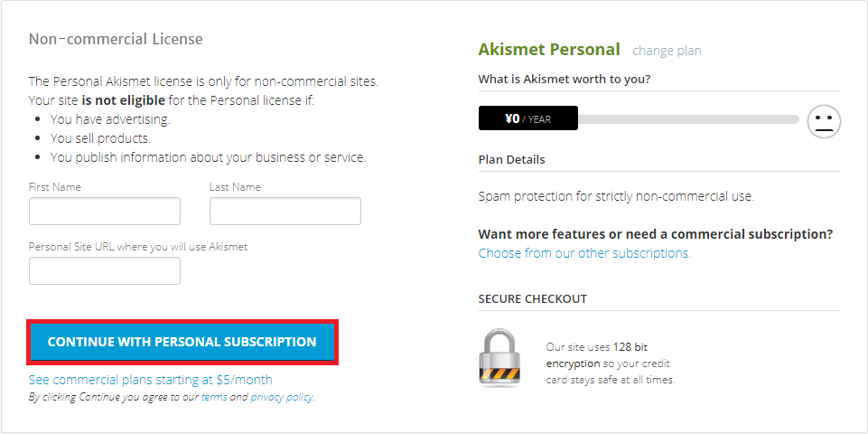Screen dimensions: 868x434
Task: Open the privacy policy link
Action: pos(282,397)
